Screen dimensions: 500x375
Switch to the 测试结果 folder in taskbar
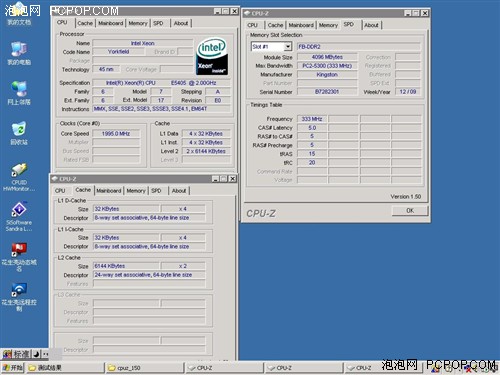(x=65, y=368)
